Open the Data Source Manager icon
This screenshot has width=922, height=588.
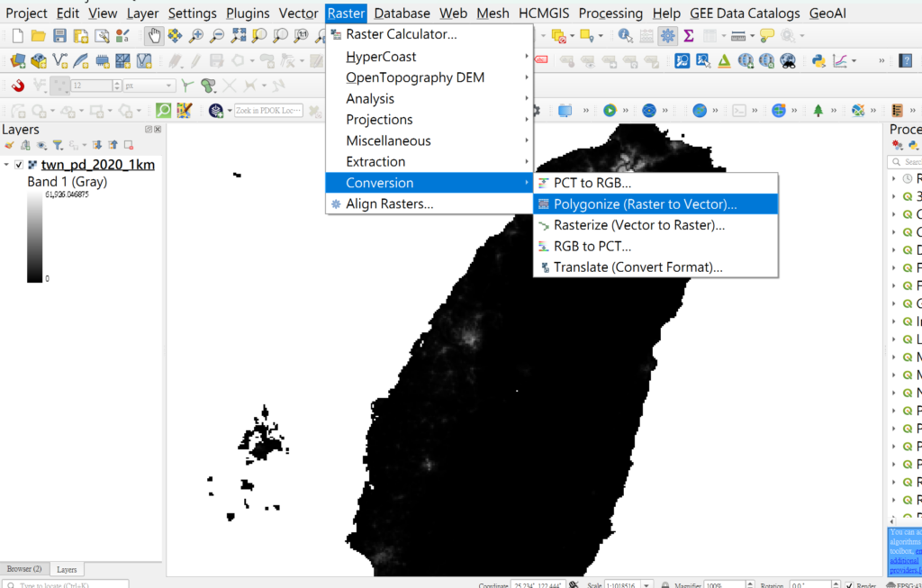(18, 60)
